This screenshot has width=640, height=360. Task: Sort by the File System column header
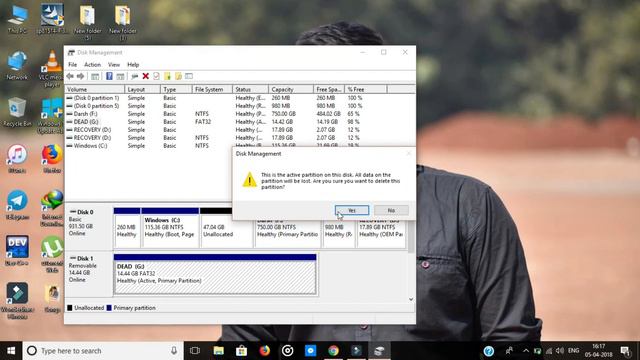(212, 89)
